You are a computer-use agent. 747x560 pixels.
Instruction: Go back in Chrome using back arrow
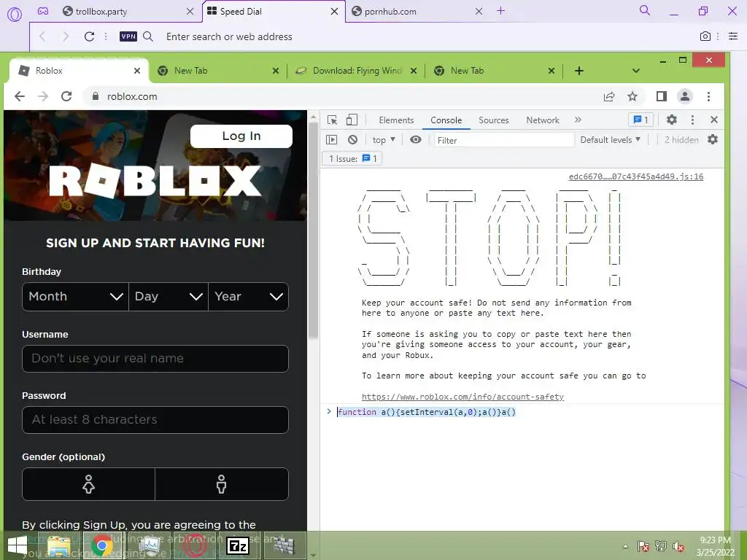[20, 96]
